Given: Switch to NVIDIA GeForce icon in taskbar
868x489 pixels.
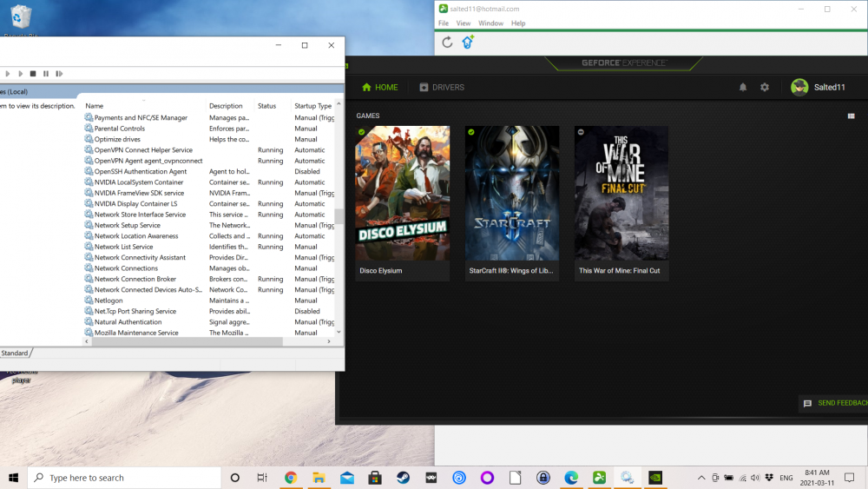Looking at the screenshot, I should 655,478.
